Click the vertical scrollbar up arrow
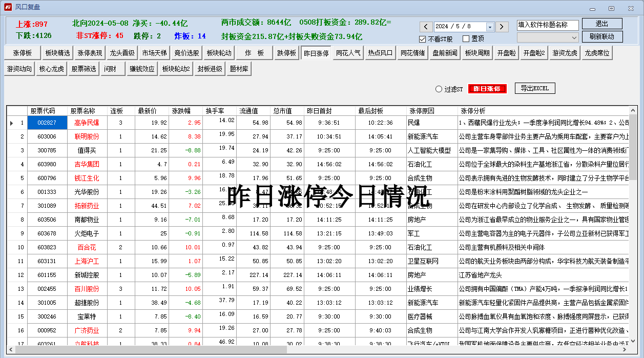This screenshot has height=358, width=644. point(633,111)
